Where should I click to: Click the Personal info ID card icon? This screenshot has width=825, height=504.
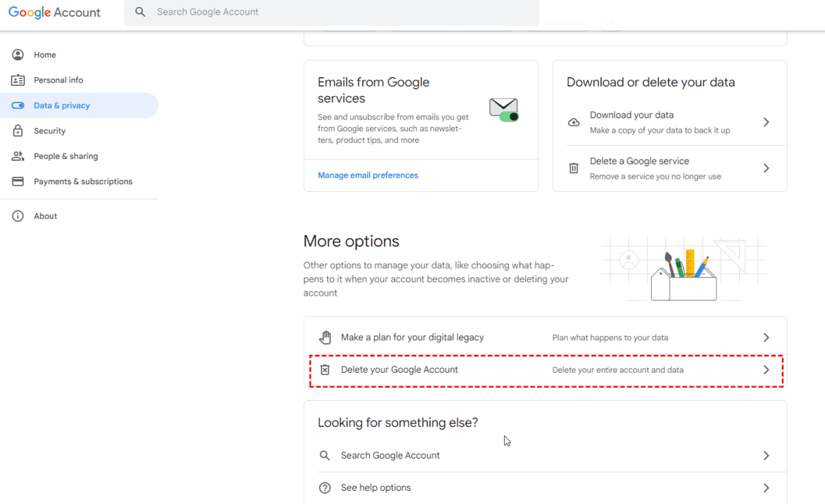(x=18, y=80)
